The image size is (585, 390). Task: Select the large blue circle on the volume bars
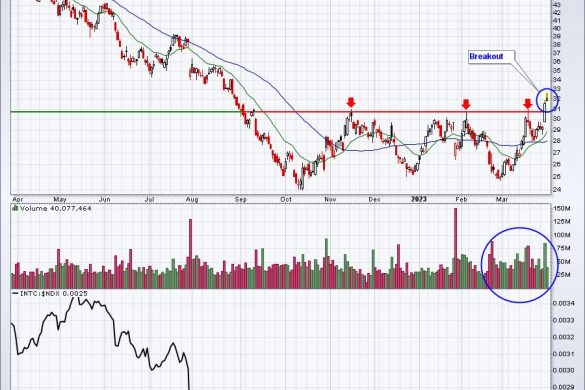click(519, 265)
